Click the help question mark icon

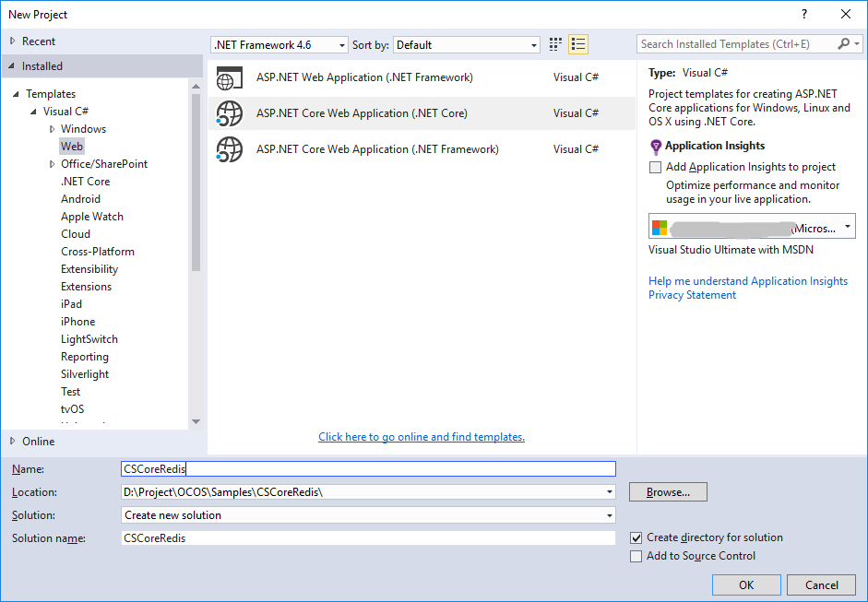[804, 15]
